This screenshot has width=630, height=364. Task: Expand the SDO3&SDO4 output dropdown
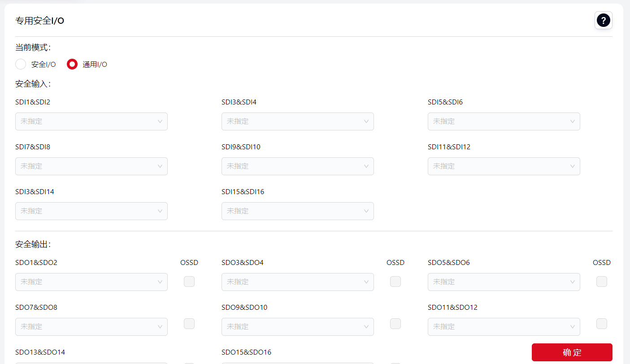tap(297, 282)
